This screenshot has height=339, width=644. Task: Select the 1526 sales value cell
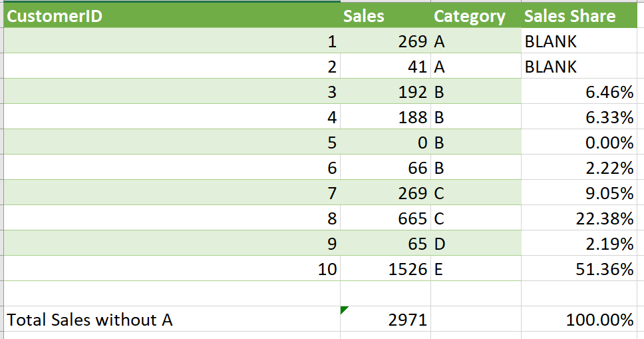[x=386, y=268]
